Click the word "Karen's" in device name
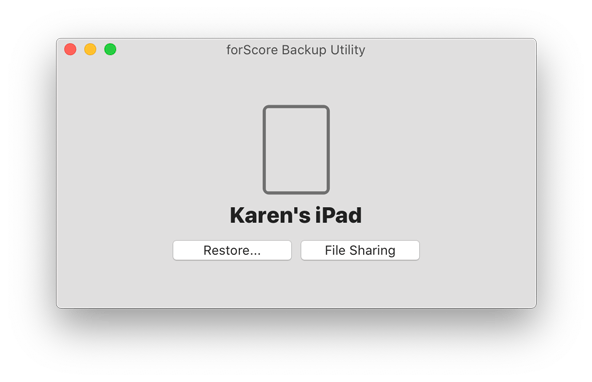This screenshot has width=592, height=382. pyautogui.click(x=270, y=215)
